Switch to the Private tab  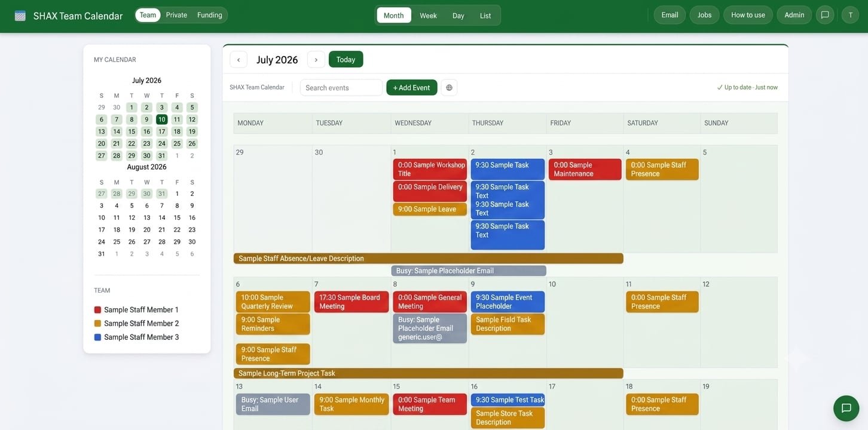coord(176,15)
